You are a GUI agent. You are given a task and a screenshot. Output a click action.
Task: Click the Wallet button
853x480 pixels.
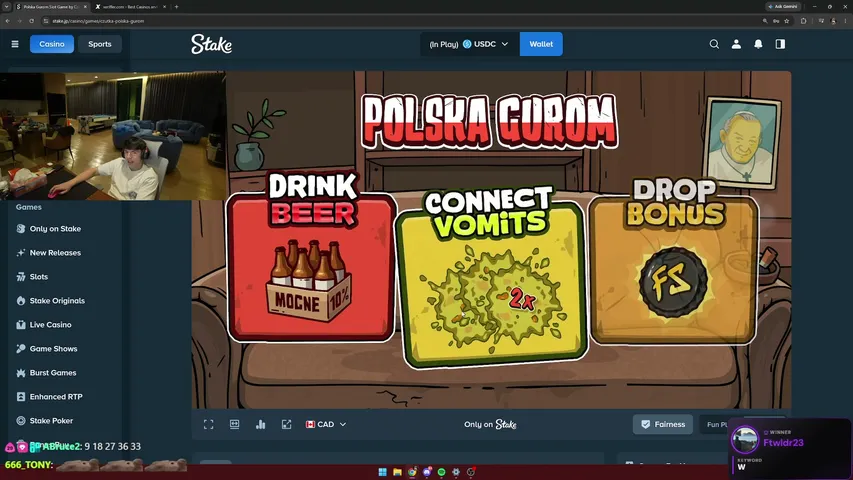click(x=541, y=44)
